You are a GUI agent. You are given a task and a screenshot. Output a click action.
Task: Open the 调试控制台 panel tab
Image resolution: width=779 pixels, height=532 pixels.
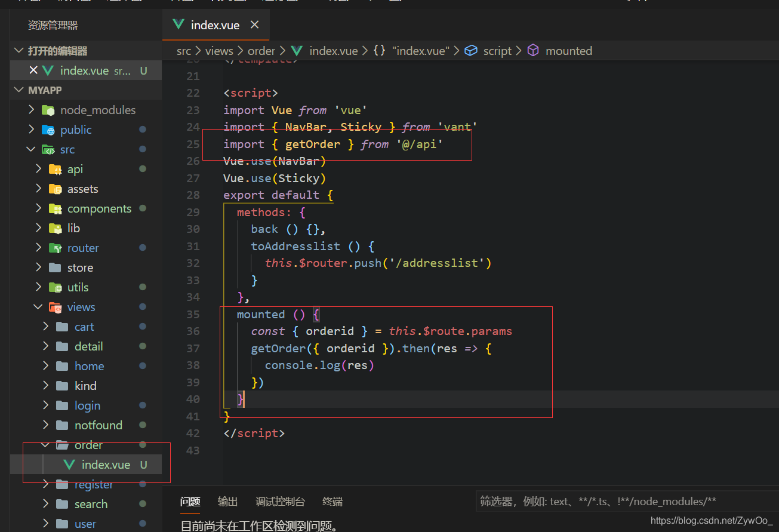[281, 502]
